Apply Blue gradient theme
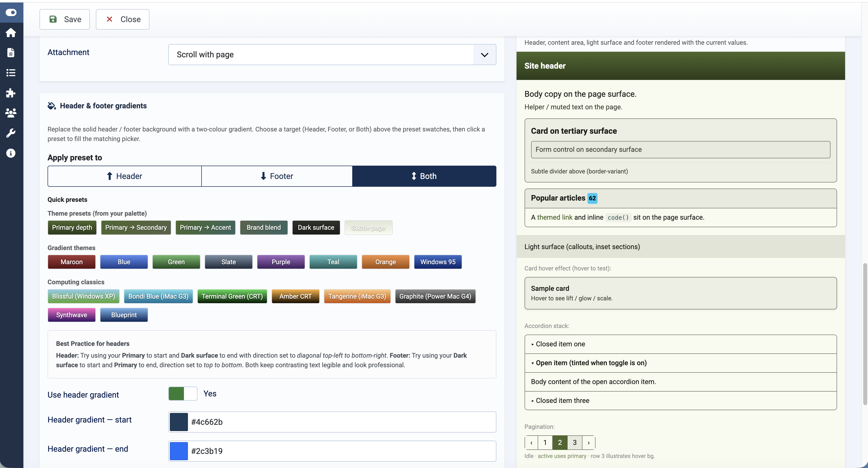This screenshot has height=468, width=868. [124, 262]
